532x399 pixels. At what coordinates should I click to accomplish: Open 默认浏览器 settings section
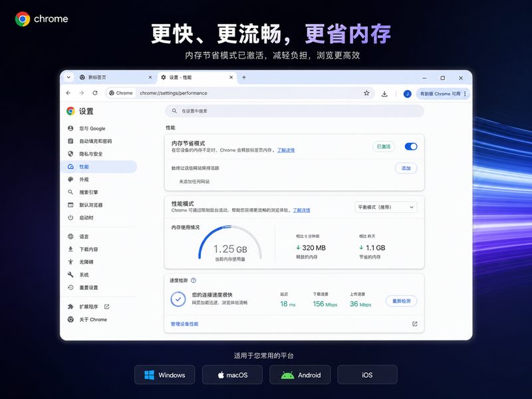(99, 205)
